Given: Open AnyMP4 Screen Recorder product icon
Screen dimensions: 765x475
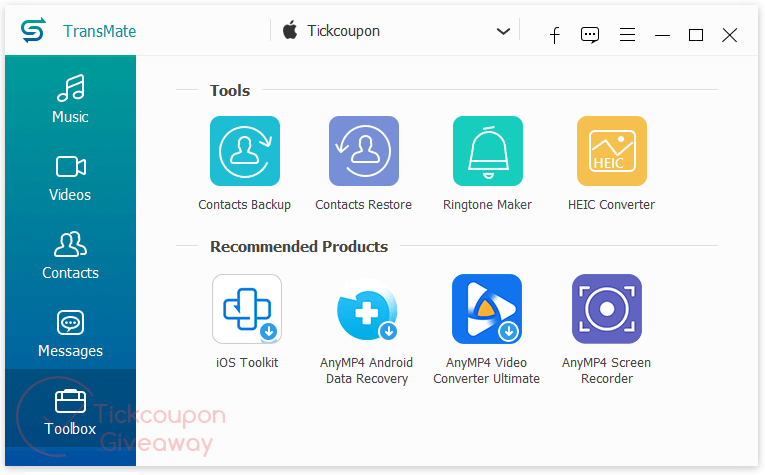Looking at the screenshot, I should tap(607, 309).
